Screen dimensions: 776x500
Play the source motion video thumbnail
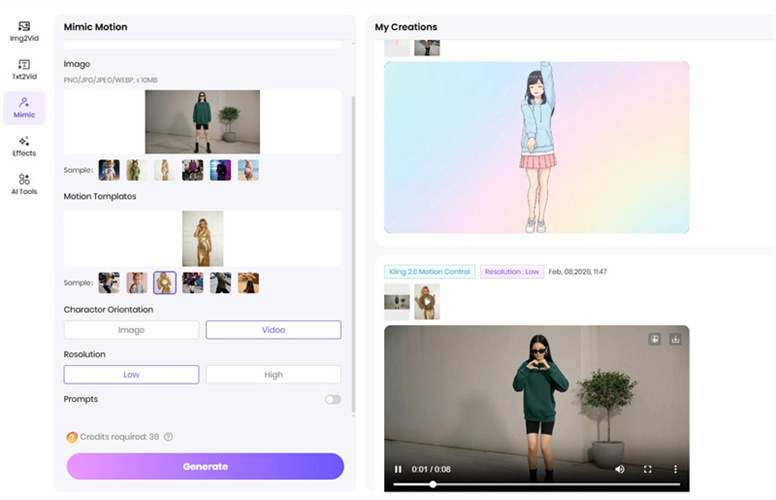tap(427, 301)
